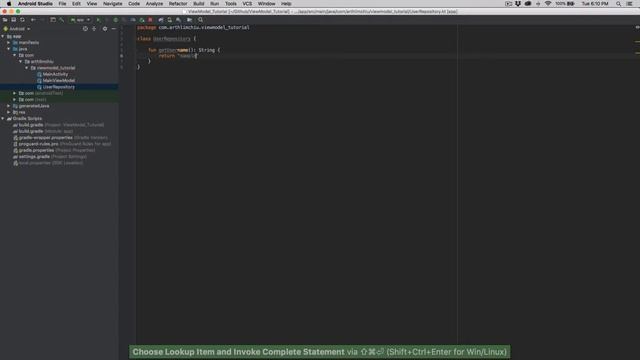Click the scroll from source target icon
Screen dimensions: 640x360
(x=85, y=29)
